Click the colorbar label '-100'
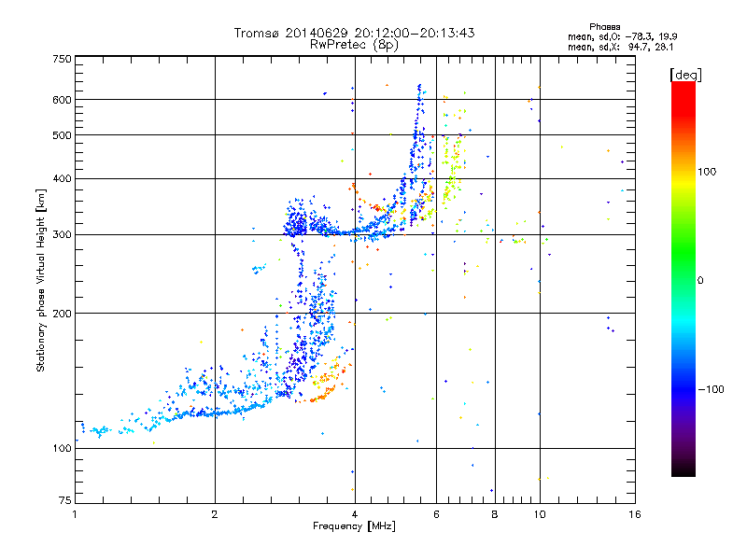Viewport: 747px width, 560px height. [x=711, y=389]
